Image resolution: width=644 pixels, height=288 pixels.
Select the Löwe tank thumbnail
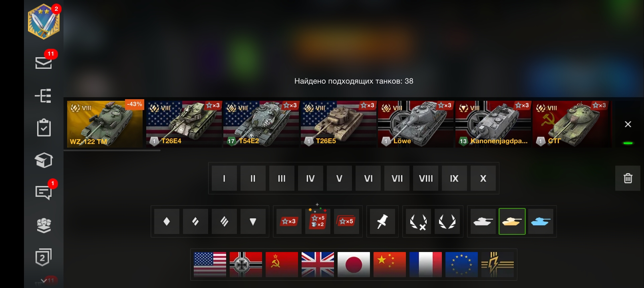pyautogui.click(x=416, y=124)
